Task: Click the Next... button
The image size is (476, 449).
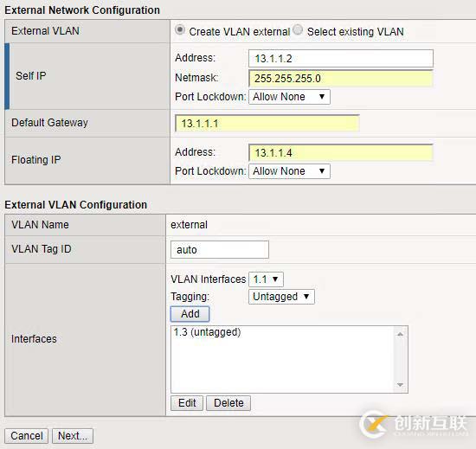Action: coord(73,436)
